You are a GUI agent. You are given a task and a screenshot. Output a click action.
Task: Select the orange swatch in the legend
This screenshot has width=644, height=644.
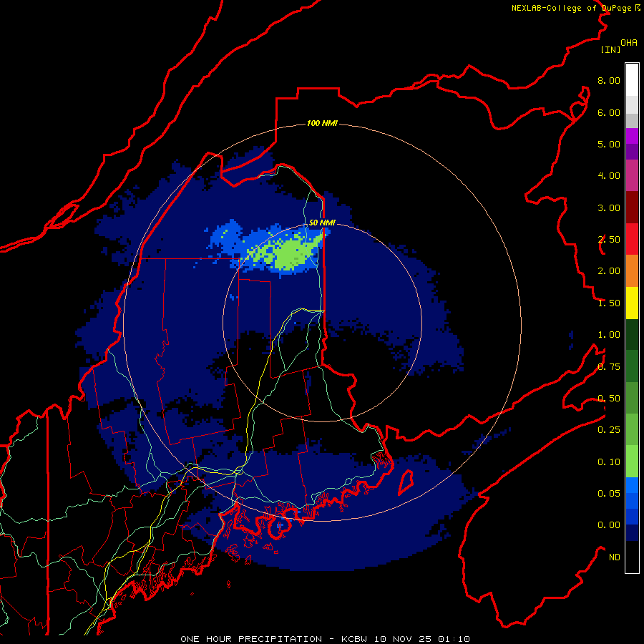(x=632, y=271)
